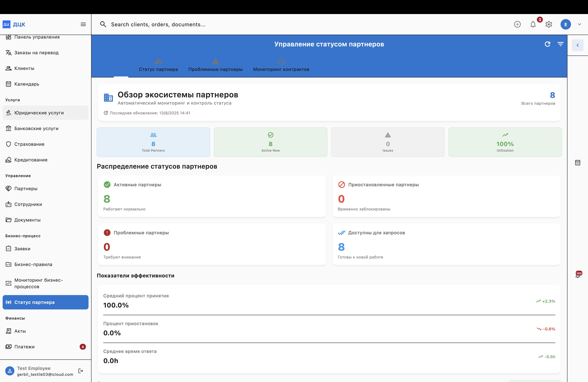Viewport: 588px width, 382px height.
Task: Open the calendar icon in right panel
Action: 578,163
